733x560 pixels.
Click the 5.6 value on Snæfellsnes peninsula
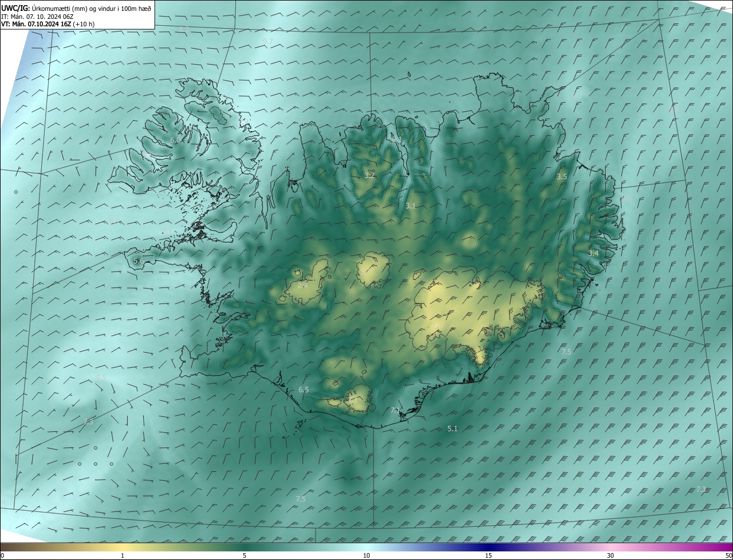139,261
